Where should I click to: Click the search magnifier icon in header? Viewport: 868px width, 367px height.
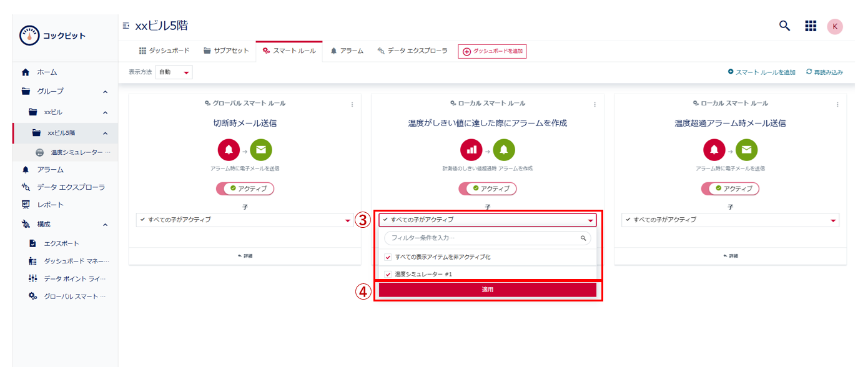[x=784, y=26]
